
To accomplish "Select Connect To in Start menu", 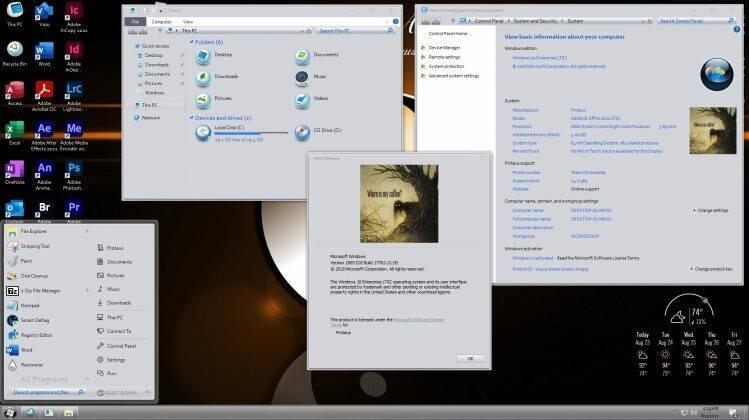I will click(114, 331).
